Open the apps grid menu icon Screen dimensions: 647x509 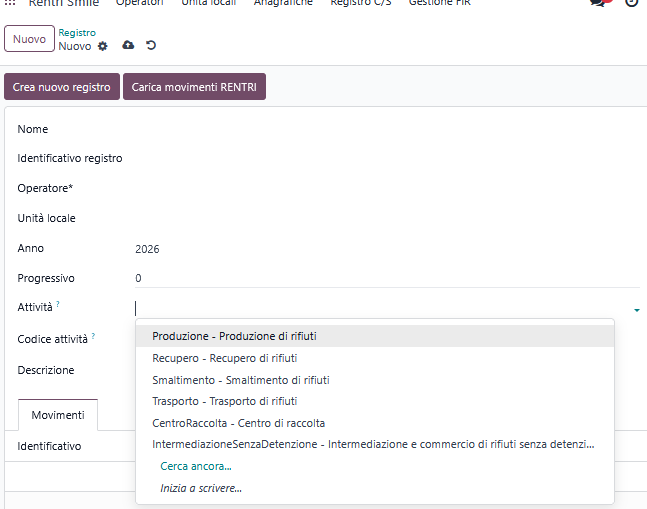(x=10, y=2)
